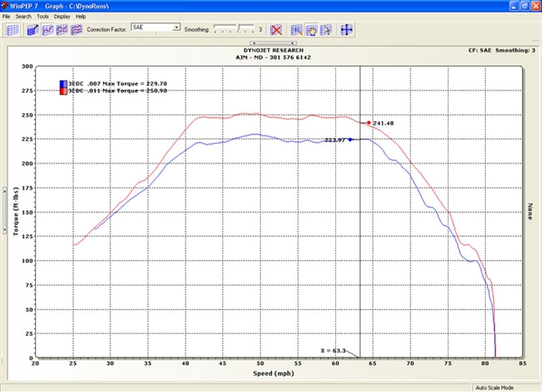
Task: Click Auto Scale Mode in status bar
Action: [494, 387]
